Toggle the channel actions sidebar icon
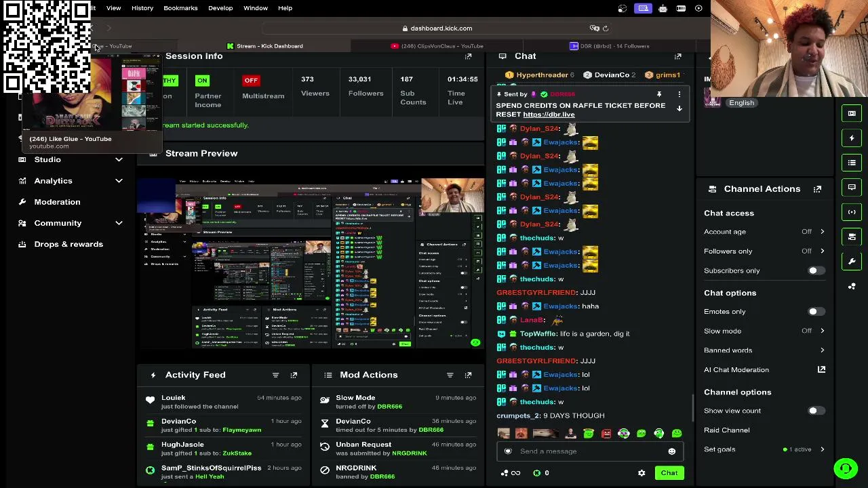 coord(852,237)
